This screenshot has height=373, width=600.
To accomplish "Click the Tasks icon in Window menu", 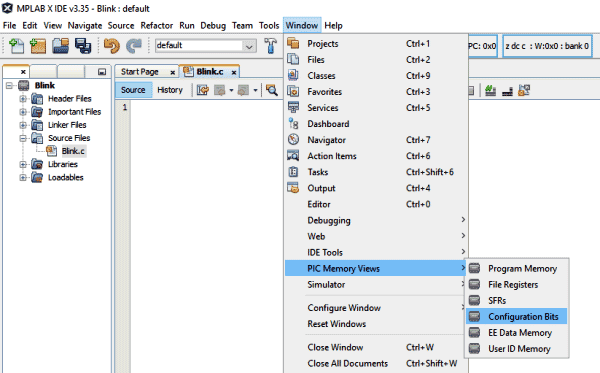I will (293, 172).
